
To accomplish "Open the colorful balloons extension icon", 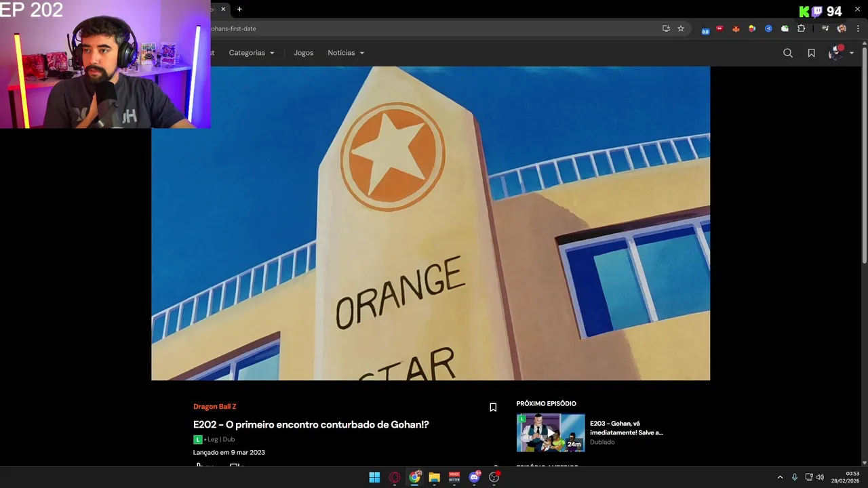I will pos(752,28).
